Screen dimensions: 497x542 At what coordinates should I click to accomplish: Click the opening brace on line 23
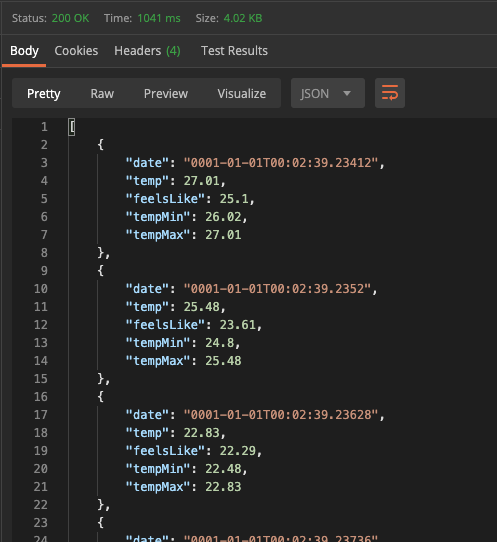coord(100,522)
